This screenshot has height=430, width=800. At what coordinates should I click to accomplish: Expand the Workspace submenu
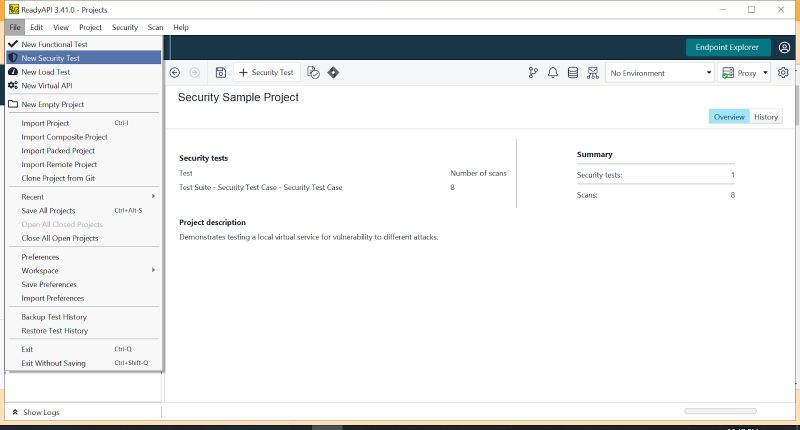[x=83, y=270]
